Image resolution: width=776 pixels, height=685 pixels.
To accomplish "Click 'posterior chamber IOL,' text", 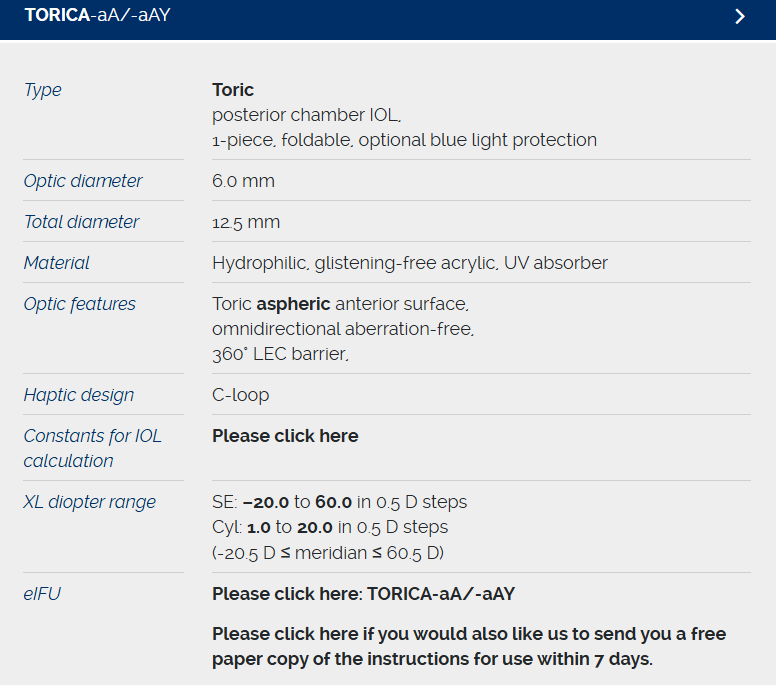I will [x=306, y=115].
